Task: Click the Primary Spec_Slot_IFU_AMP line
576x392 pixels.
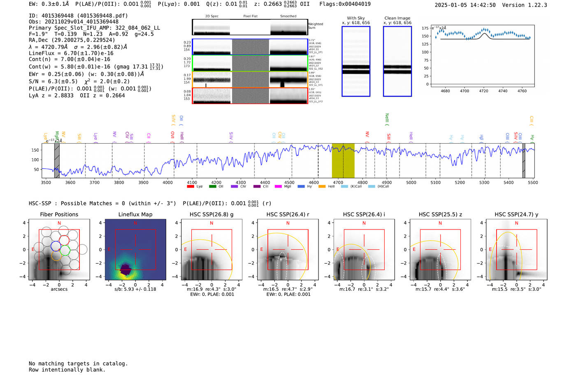Action: click(x=95, y=28)
